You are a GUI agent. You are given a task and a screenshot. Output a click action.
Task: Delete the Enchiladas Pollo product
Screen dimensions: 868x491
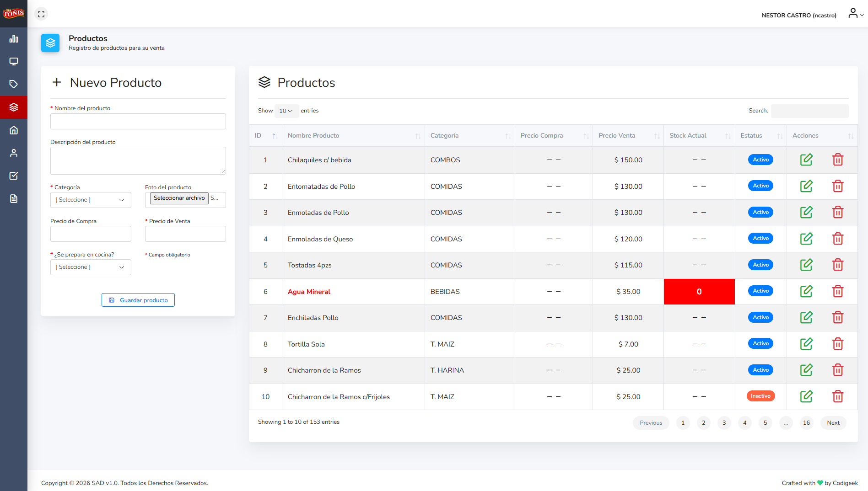point(838,317)
